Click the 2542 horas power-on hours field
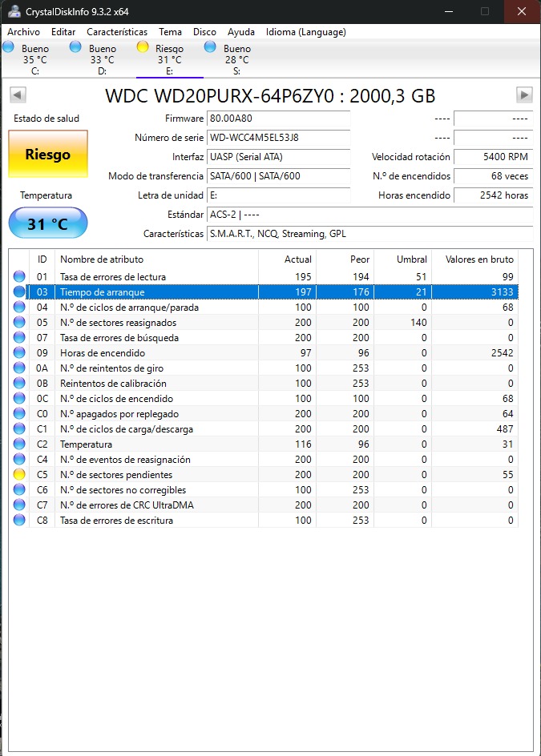 click(x=493, y=195)
